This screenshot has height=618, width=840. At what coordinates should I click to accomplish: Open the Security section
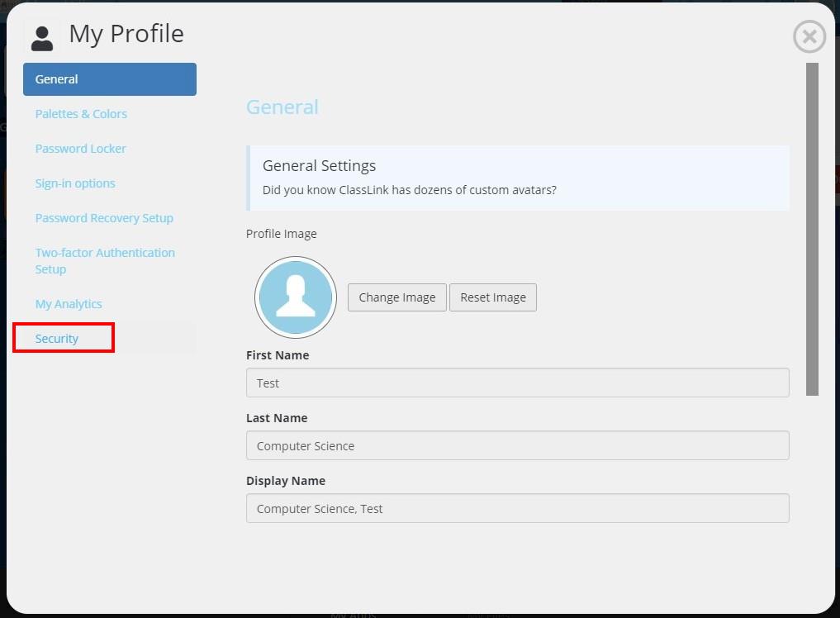[57, 339]
